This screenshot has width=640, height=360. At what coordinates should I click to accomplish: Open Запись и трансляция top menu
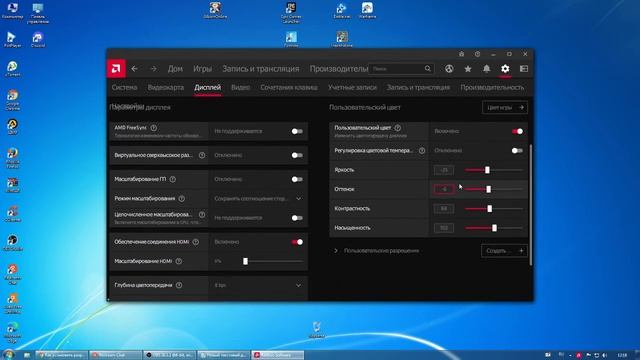[x=261, y=69]
